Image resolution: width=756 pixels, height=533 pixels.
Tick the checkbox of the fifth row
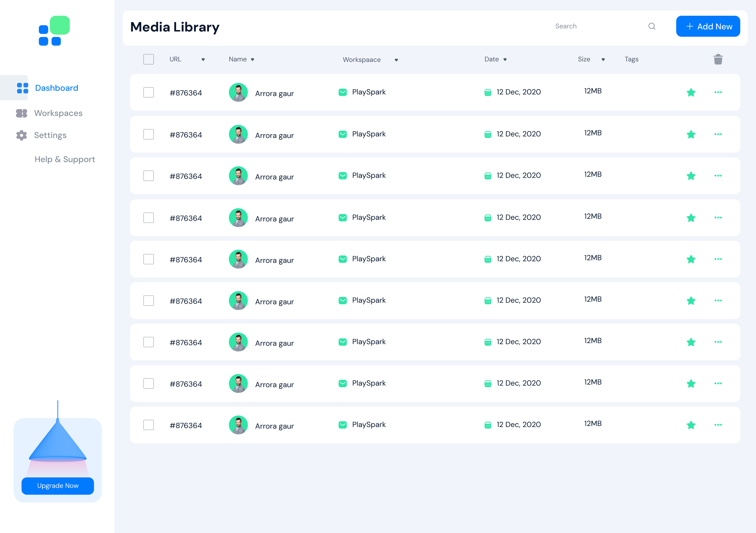tap(148, 259)
